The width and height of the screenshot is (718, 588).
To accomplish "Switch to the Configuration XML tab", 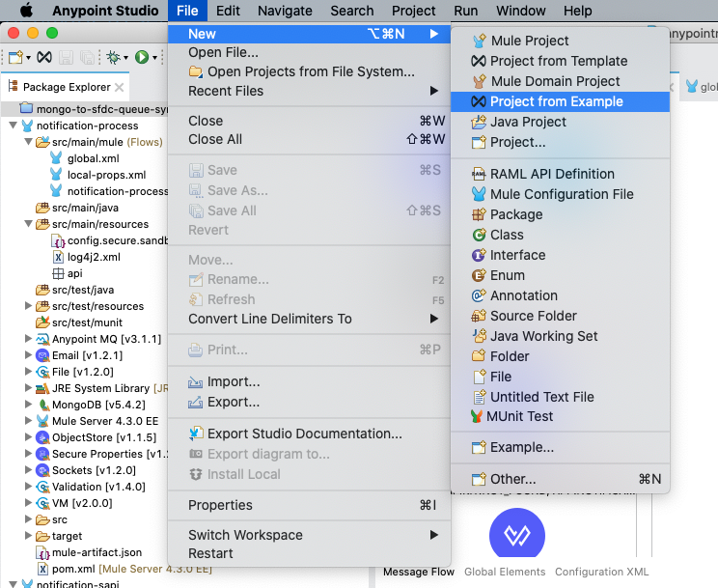I will (x=601, y=572).
